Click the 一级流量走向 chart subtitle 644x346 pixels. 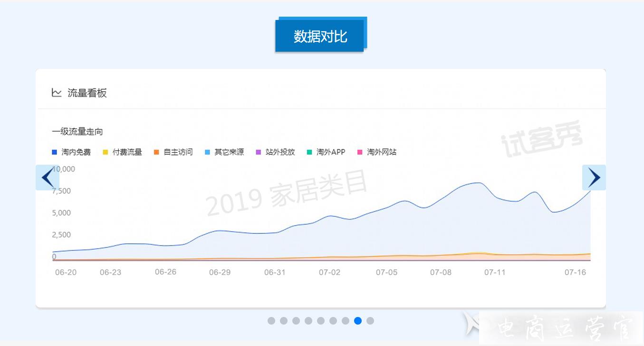77,131
